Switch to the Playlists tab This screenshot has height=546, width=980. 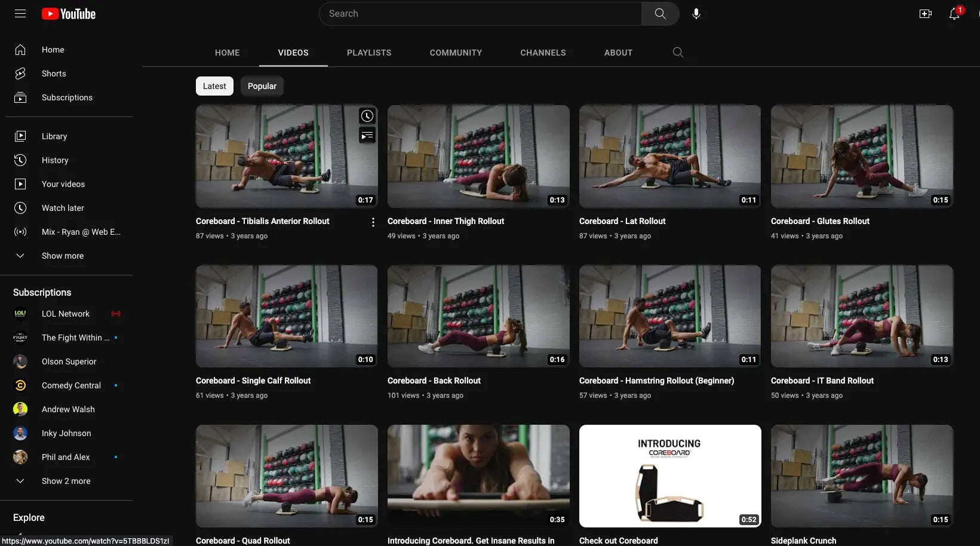[369, 53]
